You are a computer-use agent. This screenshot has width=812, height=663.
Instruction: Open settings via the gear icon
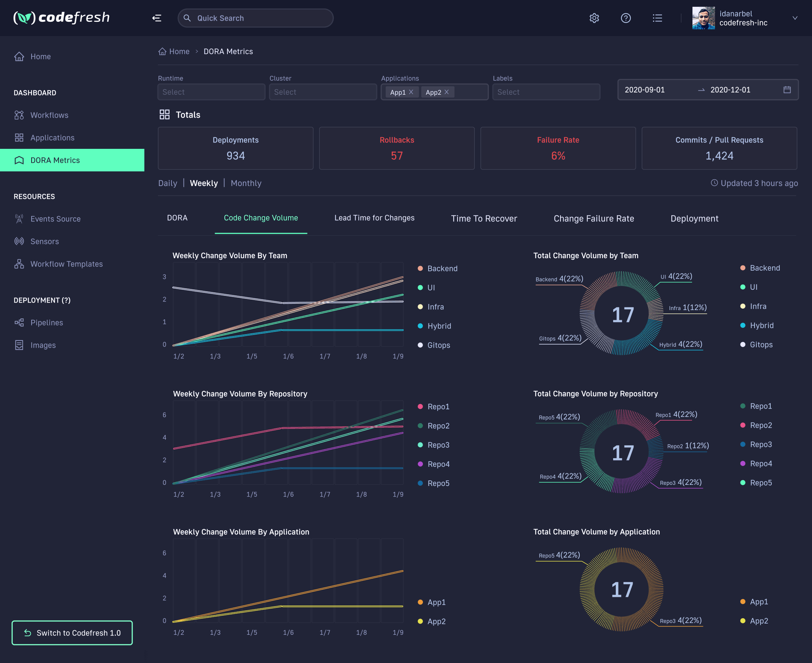594,18
